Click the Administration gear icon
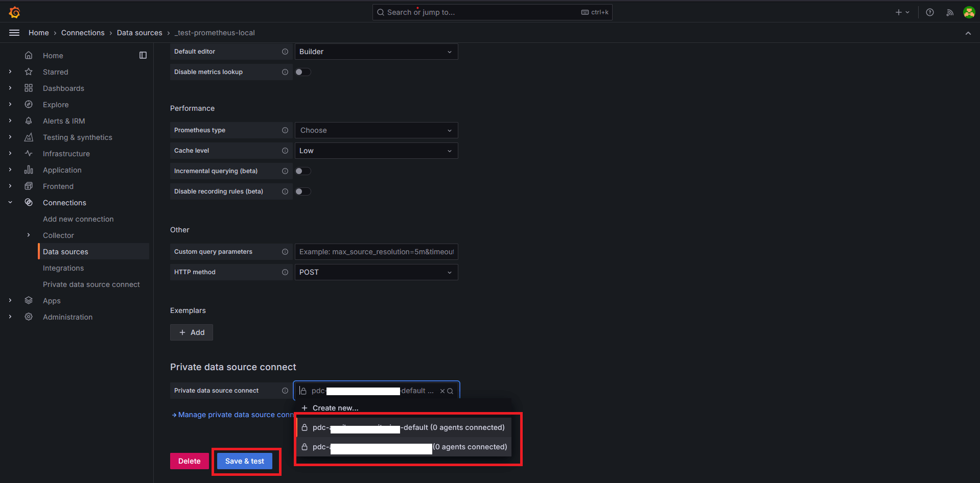980x483 pixels. click(29, 317)
